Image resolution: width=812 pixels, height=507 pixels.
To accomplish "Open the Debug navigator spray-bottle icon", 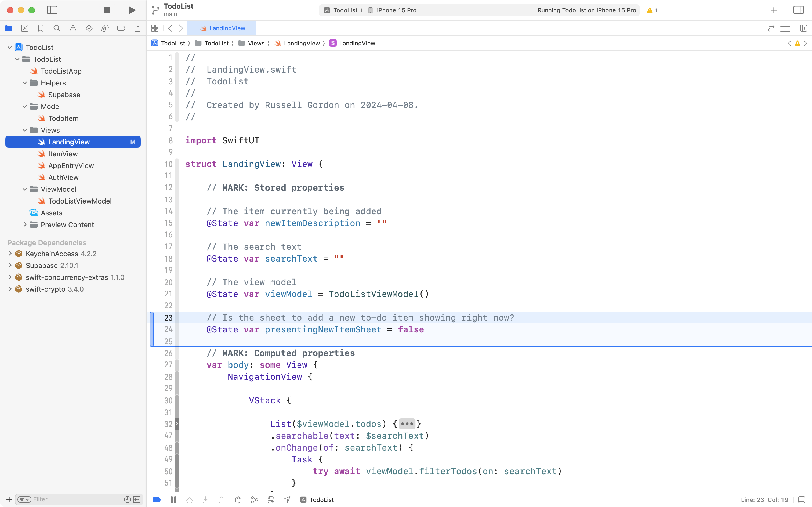I will click(105, 28).
